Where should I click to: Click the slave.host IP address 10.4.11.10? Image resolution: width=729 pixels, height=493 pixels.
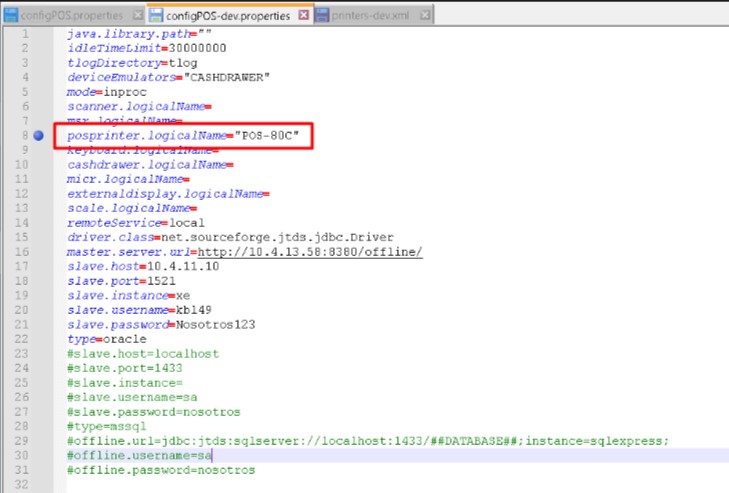(183, 267)
